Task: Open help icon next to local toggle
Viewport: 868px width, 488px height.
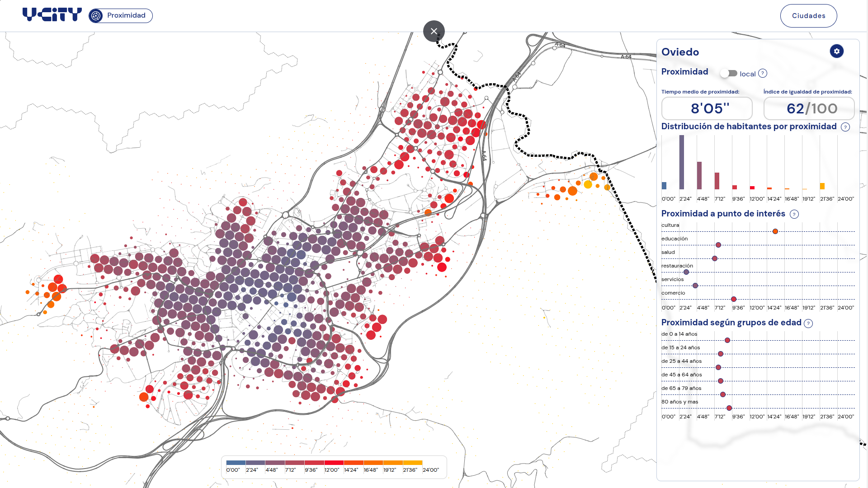Action: click(763, 73)
